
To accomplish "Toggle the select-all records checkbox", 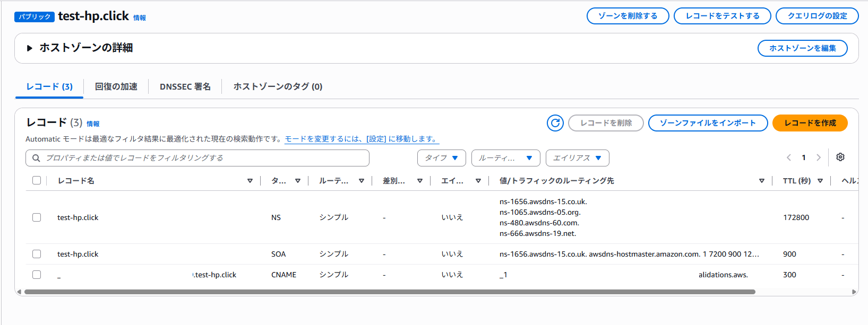I will [37, 180].
